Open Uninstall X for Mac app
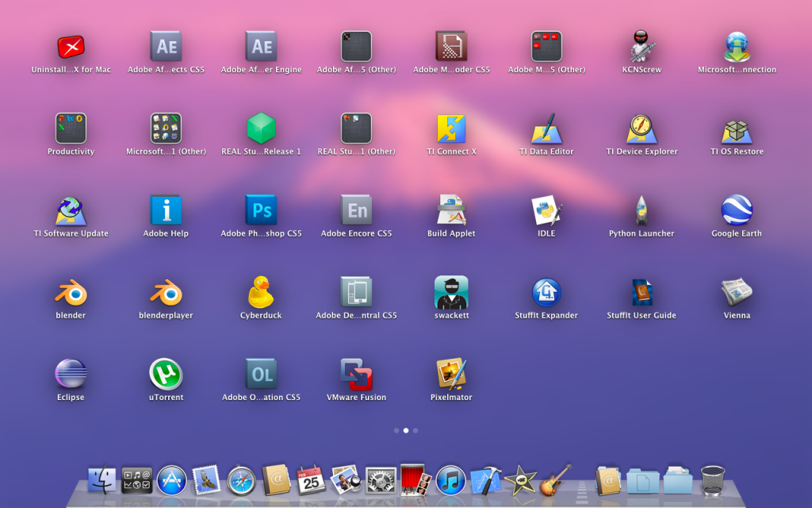 point(71,47)
